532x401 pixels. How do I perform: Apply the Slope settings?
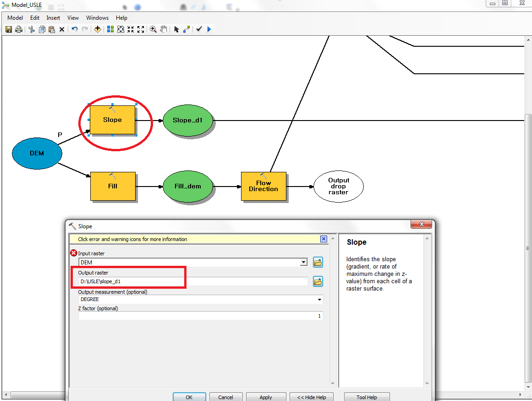point(266,397)
